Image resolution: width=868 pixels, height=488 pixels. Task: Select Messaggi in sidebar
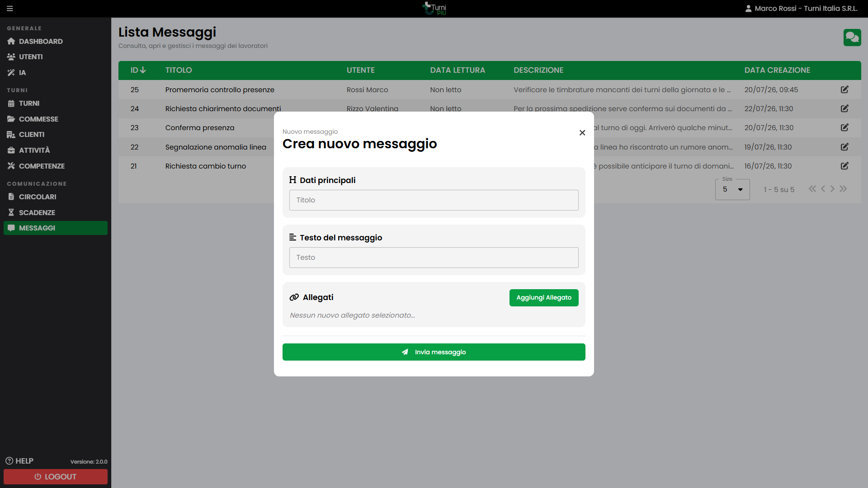(56, 228)
